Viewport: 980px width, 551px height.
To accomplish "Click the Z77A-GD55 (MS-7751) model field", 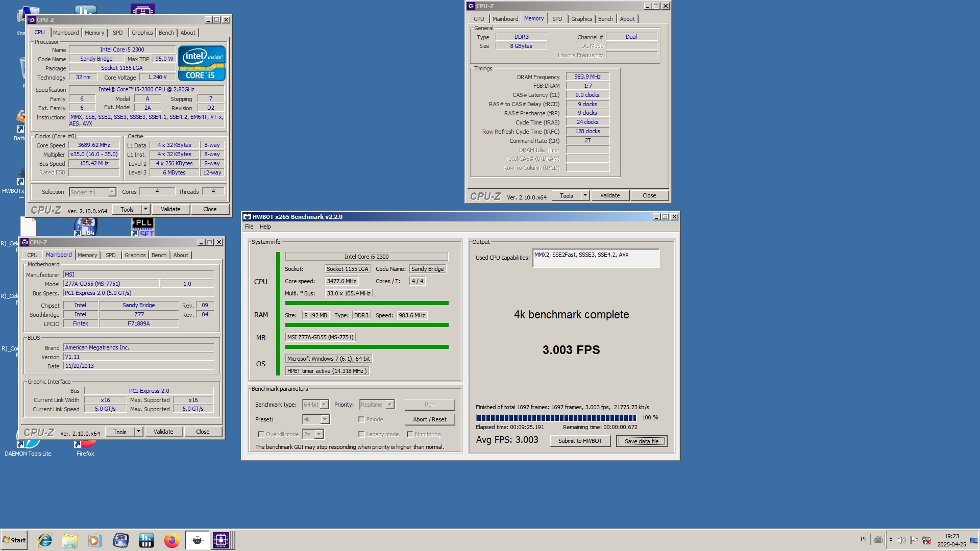I will [111, 284].
